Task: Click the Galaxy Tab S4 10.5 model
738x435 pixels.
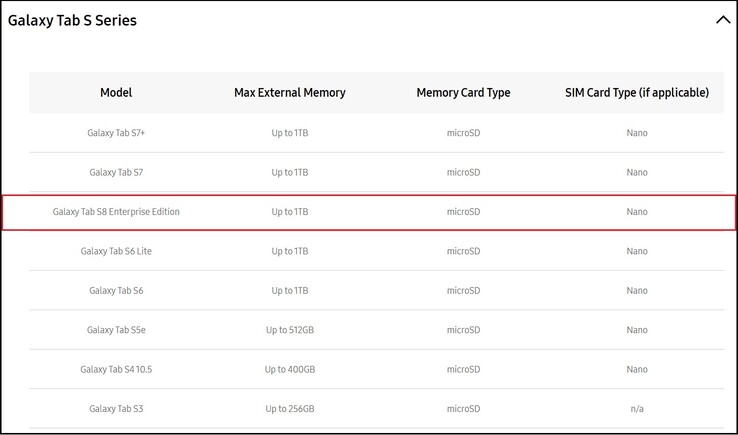Action: coord(116,369)
